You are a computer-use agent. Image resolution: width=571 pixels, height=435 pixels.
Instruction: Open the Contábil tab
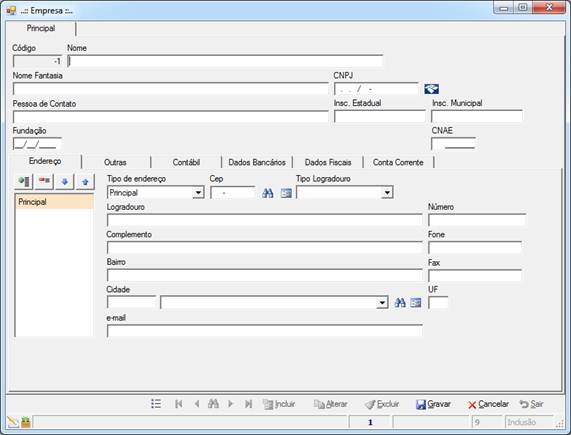click(x=186, y=162)
